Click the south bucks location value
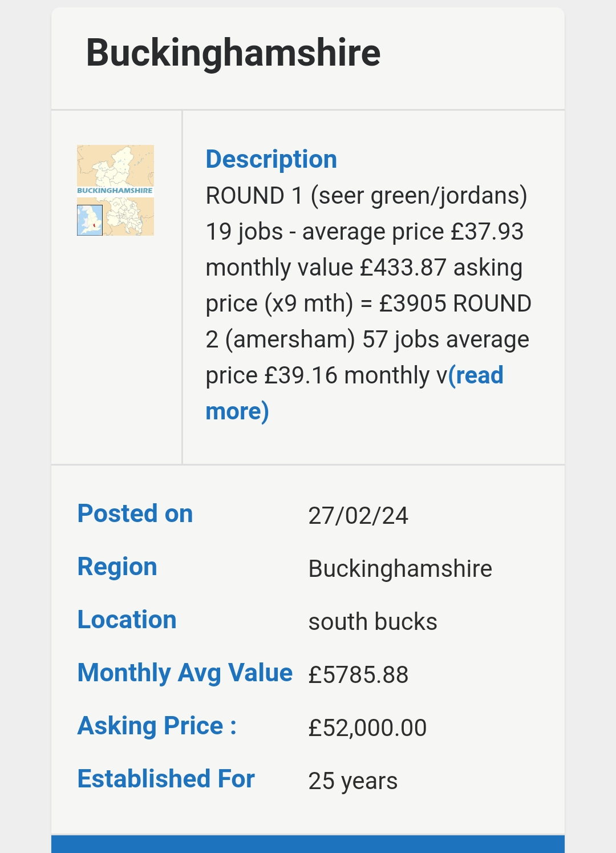Image resolution: width=616 pixels, height=853 pixels. point(373,622)
